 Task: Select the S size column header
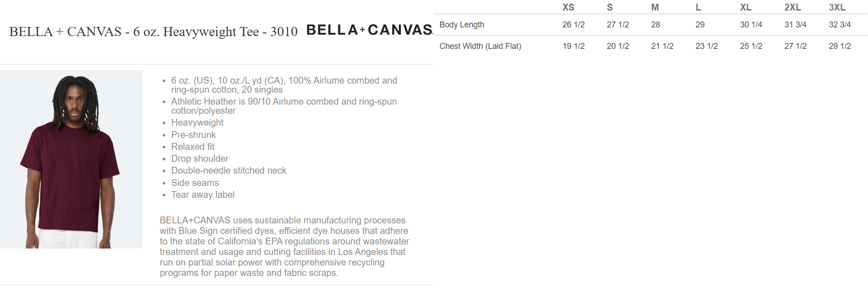pyautogui.click(x=610, y=7)
